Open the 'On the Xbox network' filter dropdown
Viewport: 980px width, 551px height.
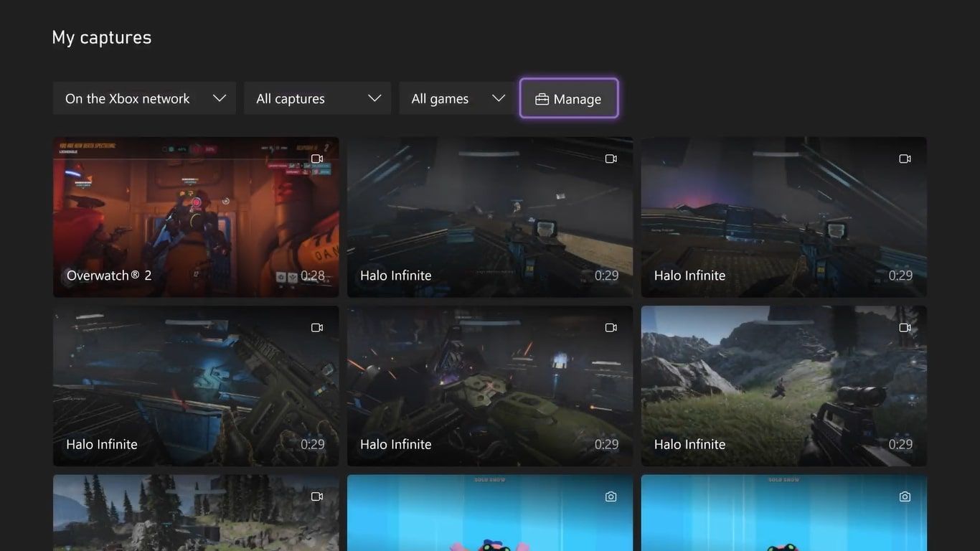[x=143, y=98]
